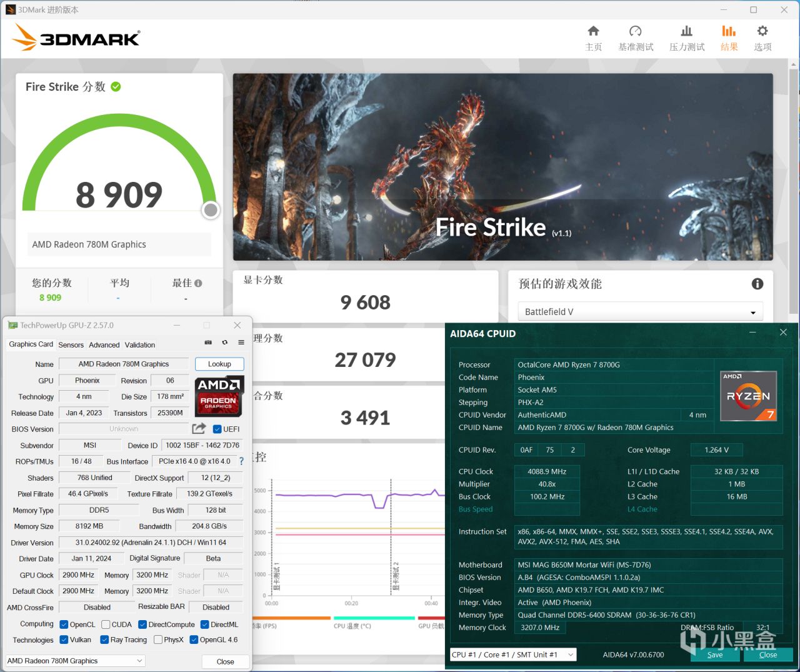Open Battlefield V game dropdown
This screenshot has width=800, height=672.
[640, 312]
